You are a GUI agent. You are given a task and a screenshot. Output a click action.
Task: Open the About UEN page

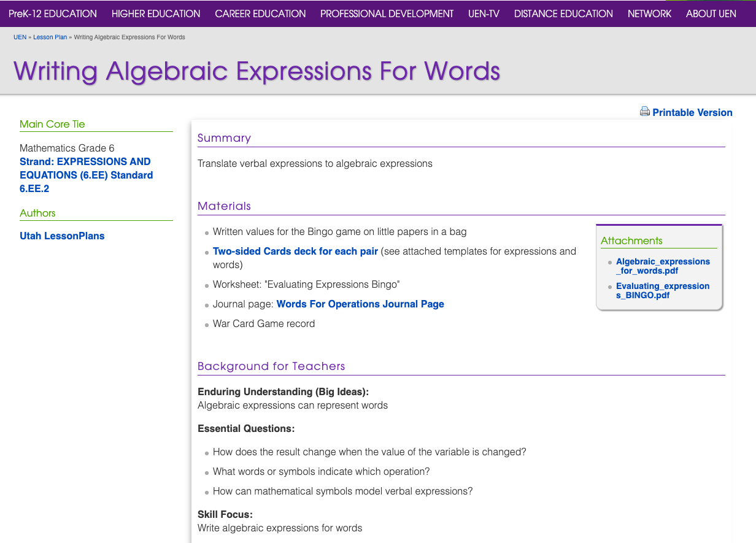711,13
